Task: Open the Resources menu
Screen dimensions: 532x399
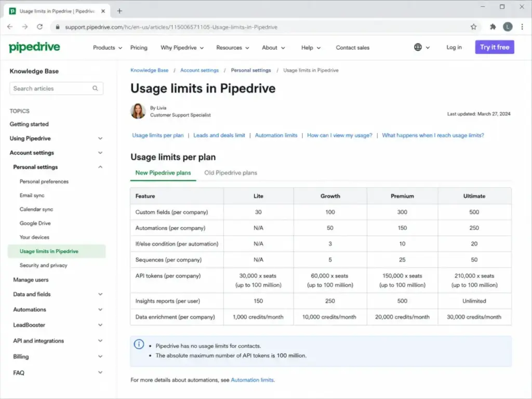Action: point(233,47)
